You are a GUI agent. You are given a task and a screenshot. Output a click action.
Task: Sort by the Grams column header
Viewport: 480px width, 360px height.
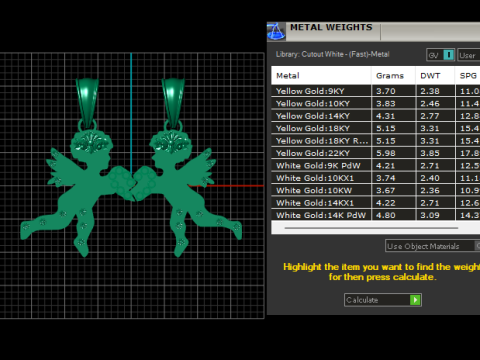coord(393,76)
